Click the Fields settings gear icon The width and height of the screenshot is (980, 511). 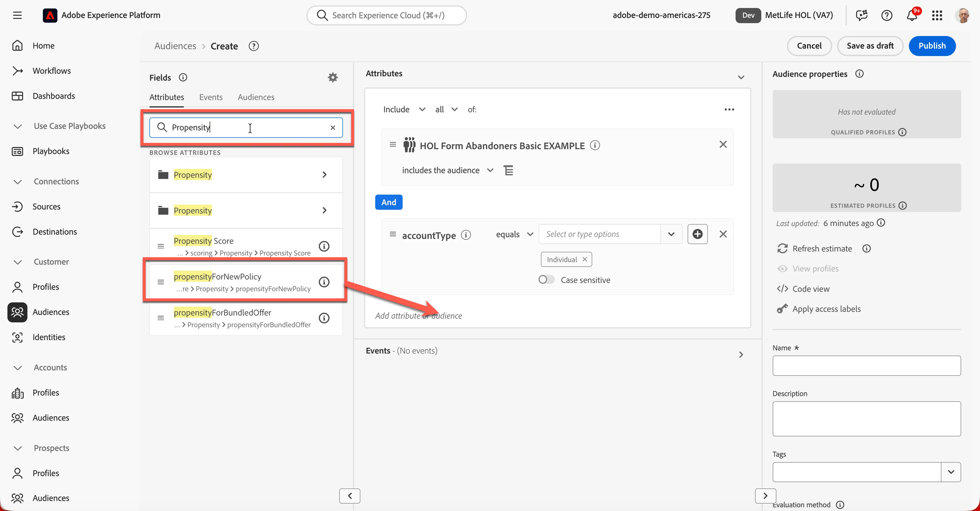(x=333, y=78)
